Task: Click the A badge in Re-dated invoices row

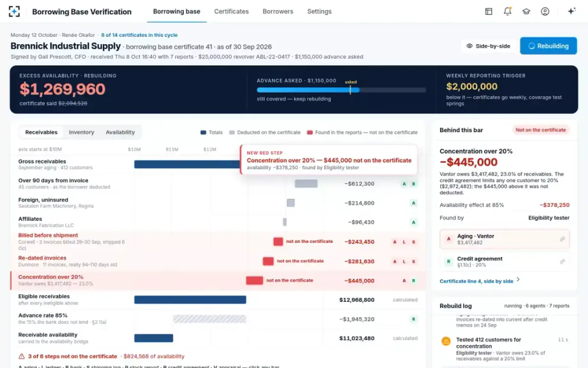Action: (x=395, y=262)
